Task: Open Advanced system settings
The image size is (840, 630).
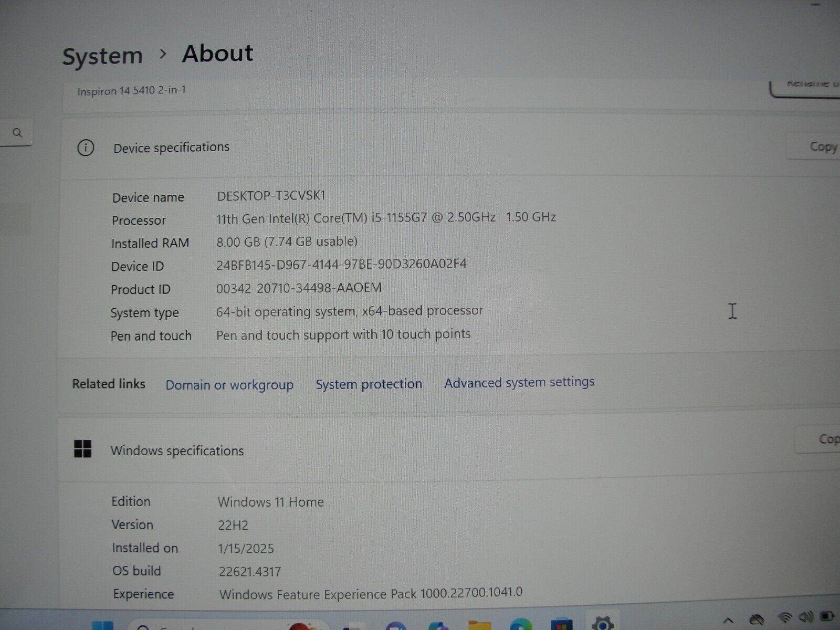Action: tap(519, 383)
